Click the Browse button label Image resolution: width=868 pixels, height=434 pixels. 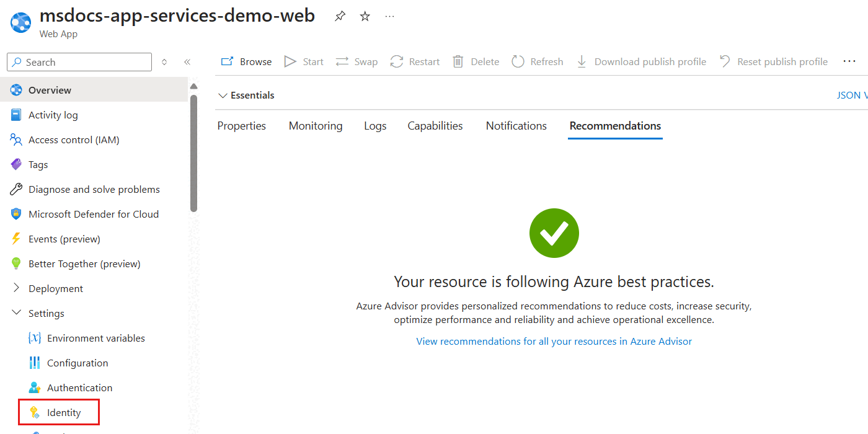tap(256, 61)
